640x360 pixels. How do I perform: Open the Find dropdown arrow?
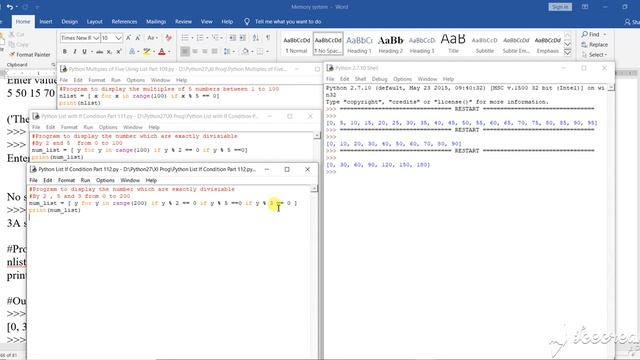tap(604, 34)
